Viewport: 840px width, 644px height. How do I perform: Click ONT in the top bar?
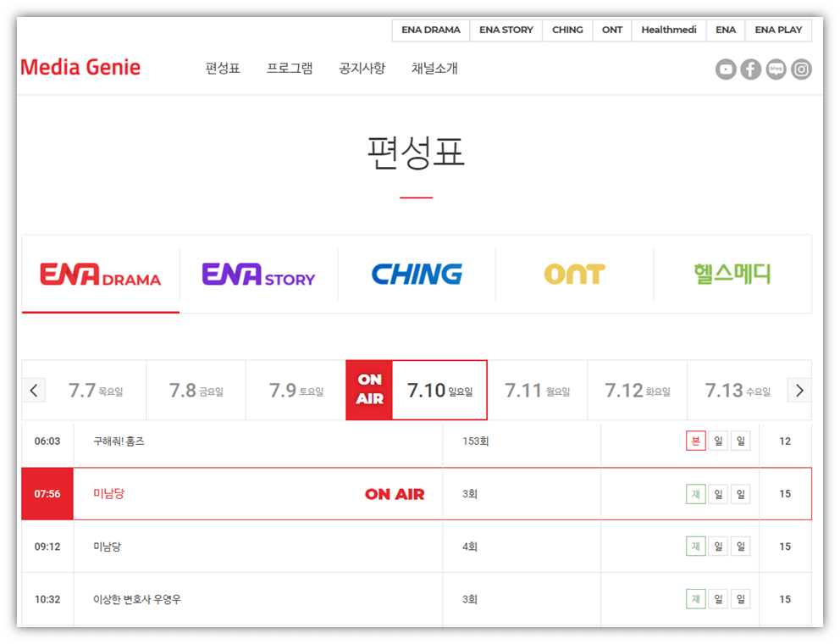(611, 30)
